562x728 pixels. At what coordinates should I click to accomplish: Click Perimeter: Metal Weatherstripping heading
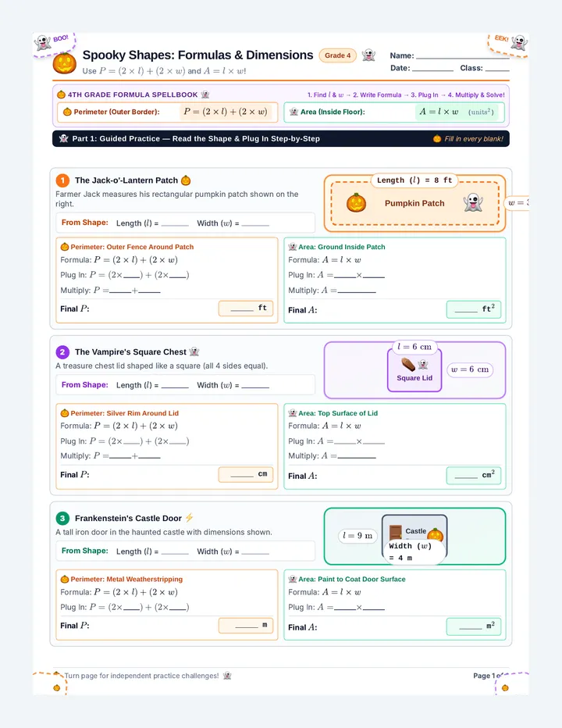click(x=126, y=580)
